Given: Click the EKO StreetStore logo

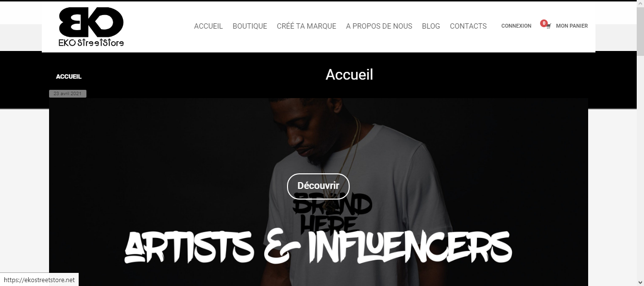Looking at the screenshot, I should tap(91, 27).
